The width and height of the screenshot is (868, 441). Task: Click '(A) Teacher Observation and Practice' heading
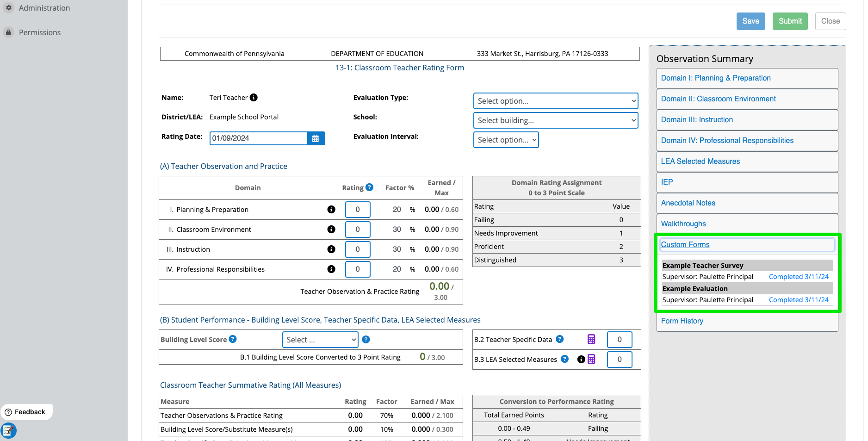coord(223,167)
